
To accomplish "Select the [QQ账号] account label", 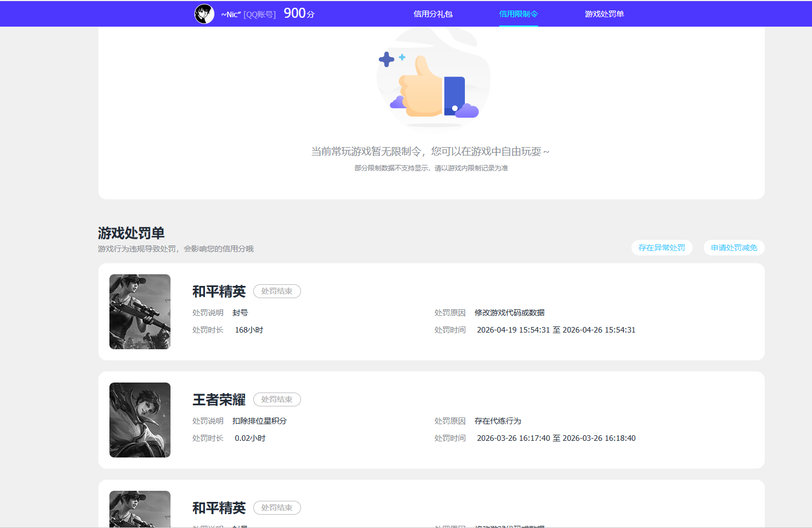I will (x=260, y=14).
